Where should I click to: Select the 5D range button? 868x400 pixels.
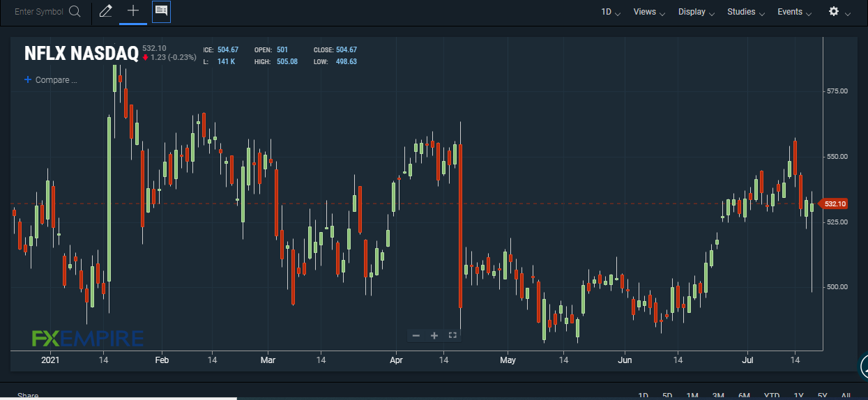point(667,396)
